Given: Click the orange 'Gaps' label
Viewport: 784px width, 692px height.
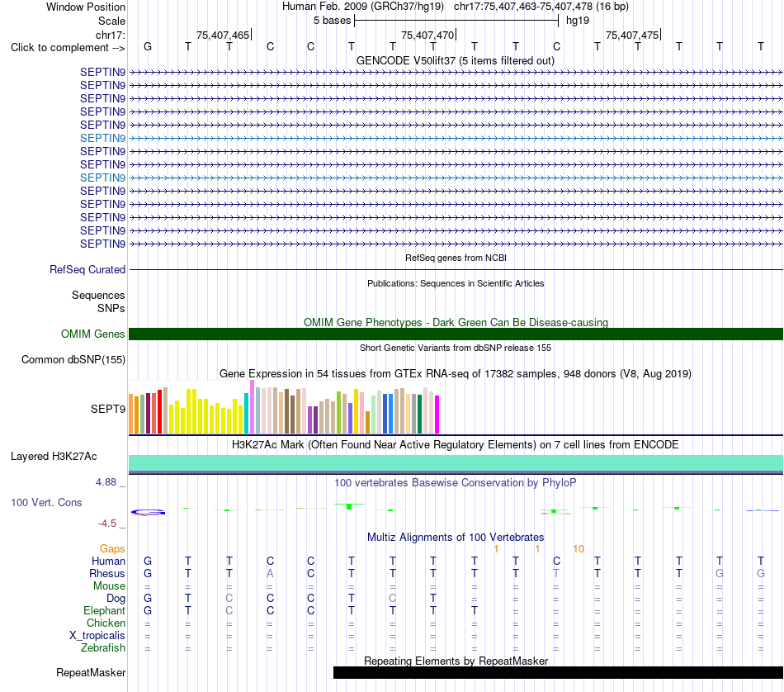Looking at the screenshot, I should [x=112, y=549].
